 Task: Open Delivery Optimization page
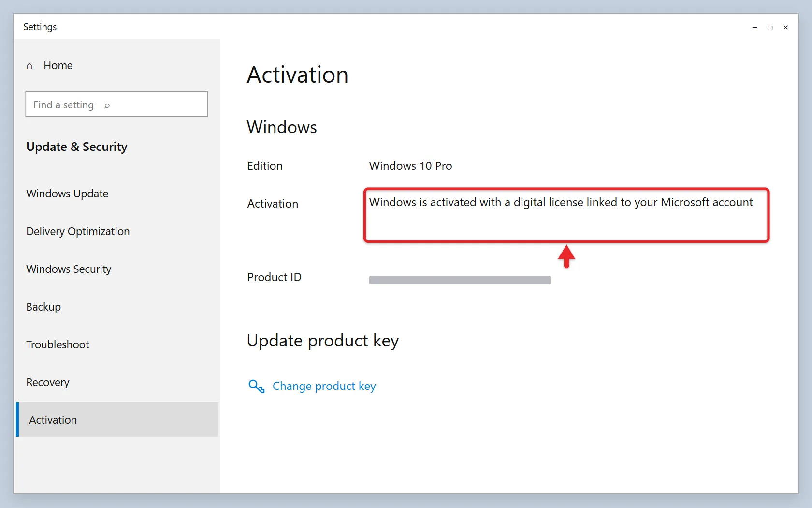click(x=78, y=231)
